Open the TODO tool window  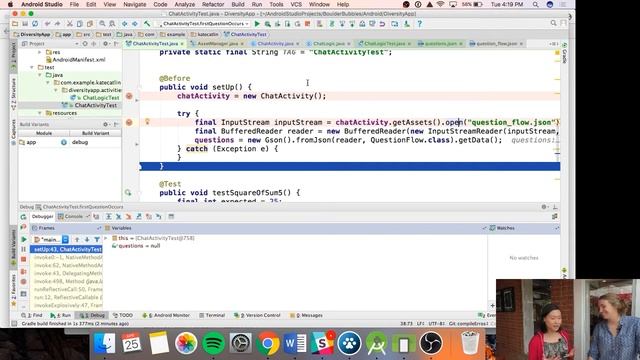pyautogui.click(x=123, y=316)
